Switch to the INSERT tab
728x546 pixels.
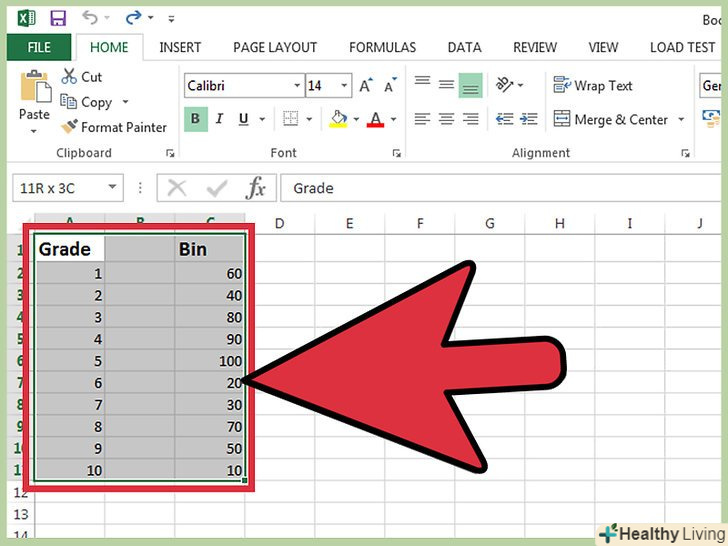180,47
